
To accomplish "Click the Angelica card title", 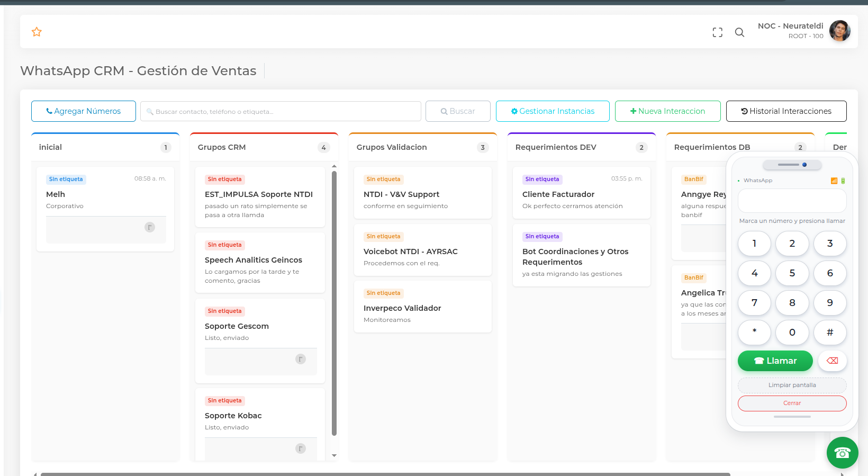I will pos(703,293).
